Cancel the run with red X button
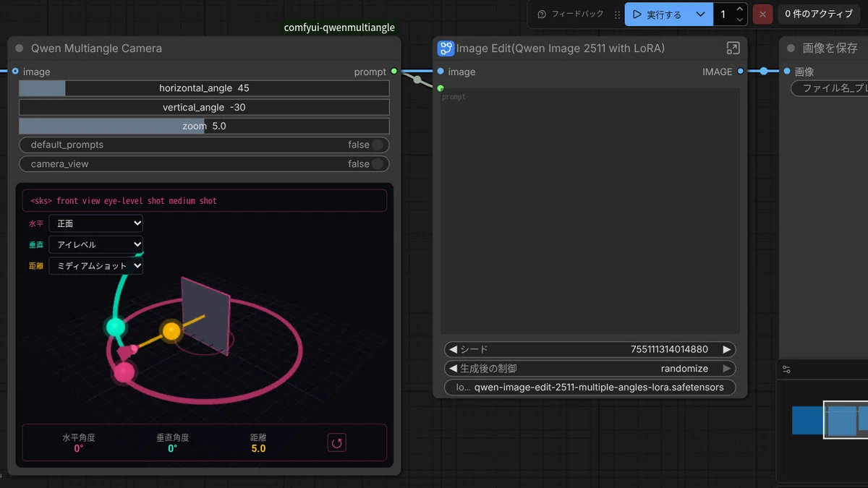Image resolution: width=868 pixels, height=488 pixels. coord(762,14)
